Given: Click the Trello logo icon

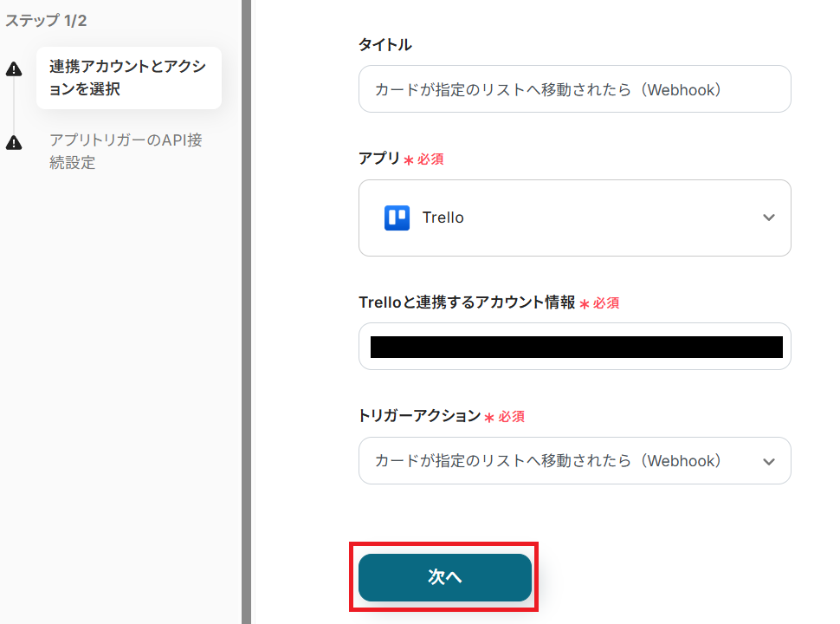Looking at the screenshot, I should point(397,218).
